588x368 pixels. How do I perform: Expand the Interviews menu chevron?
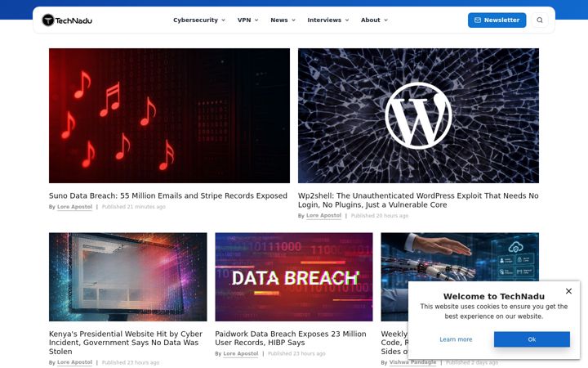(347, 20)
